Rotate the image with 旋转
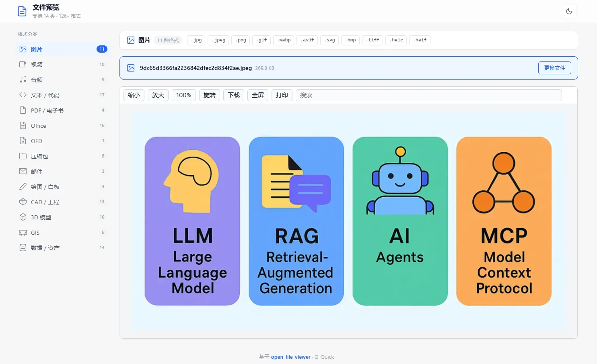Viewport: 597px width, 364px height. 210,95
